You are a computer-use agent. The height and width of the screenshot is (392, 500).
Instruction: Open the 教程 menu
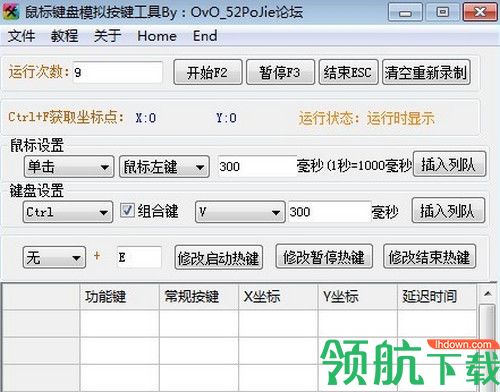pyautogui.click(x=64, y=36)
